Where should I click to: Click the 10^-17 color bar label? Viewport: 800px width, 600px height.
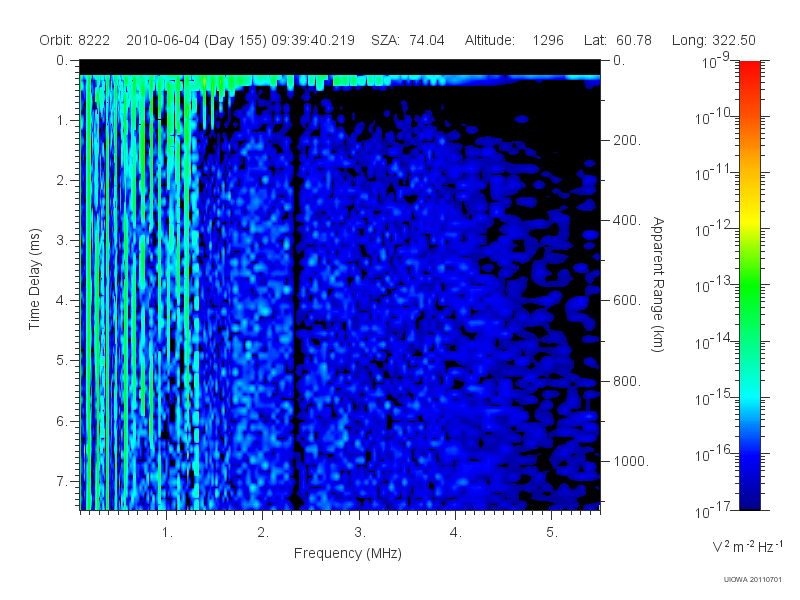pyautogui.click(x=713, y=510)
